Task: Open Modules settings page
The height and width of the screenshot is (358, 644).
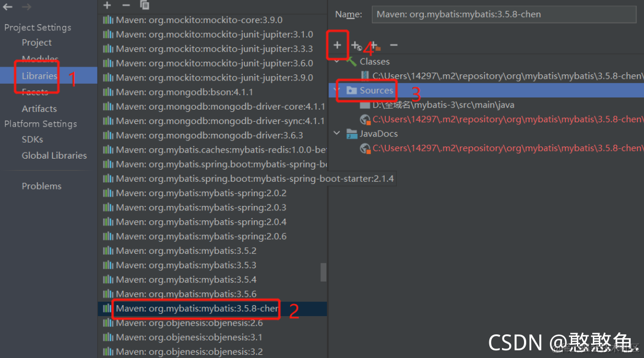Action: (x=40, y=59)
